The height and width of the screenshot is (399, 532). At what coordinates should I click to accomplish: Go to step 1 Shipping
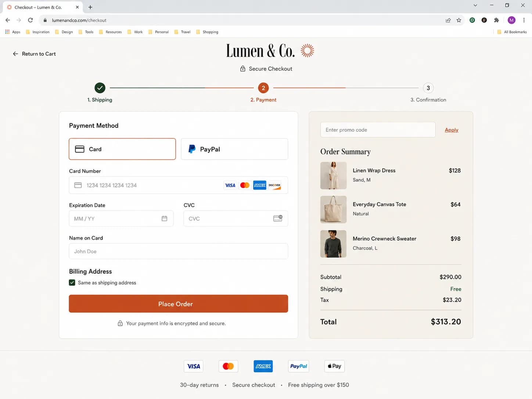100,93
